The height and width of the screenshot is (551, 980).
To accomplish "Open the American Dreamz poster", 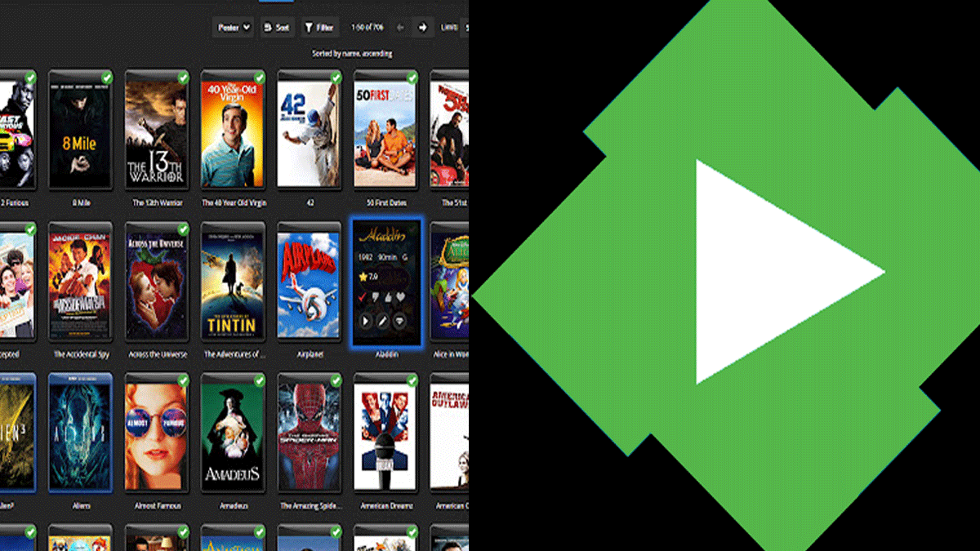I will [385, 433].
